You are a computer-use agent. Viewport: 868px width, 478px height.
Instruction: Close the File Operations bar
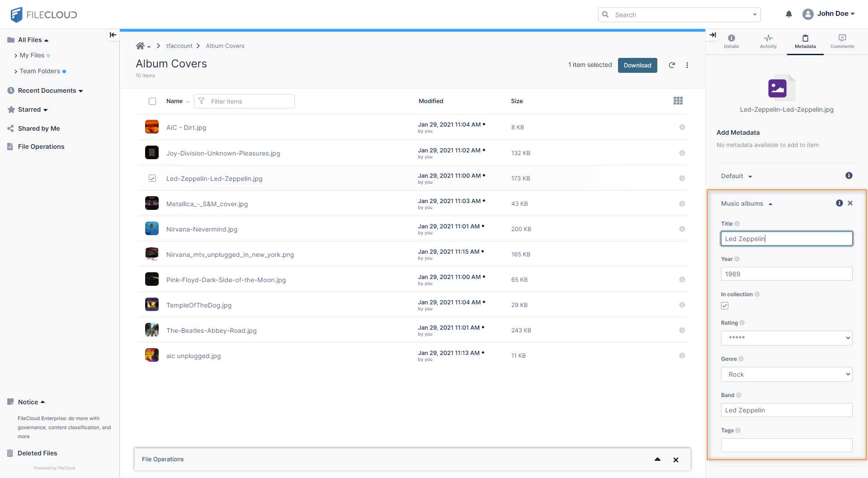676,460
